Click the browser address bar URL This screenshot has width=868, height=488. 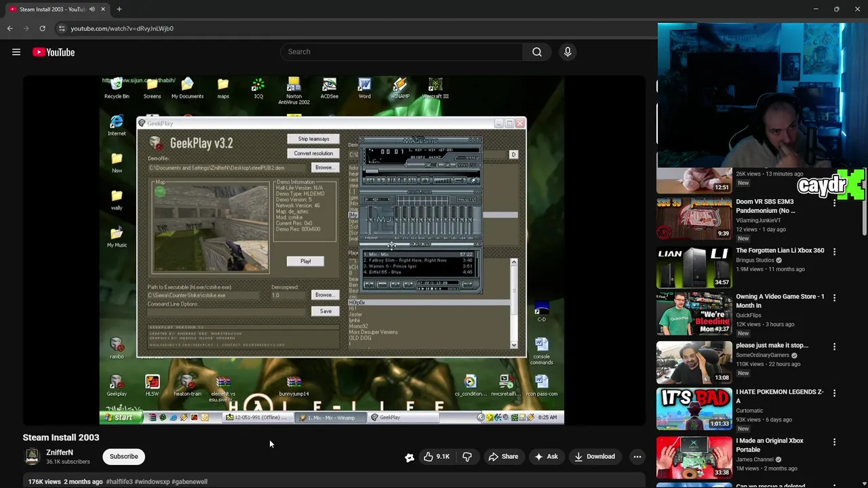click(122, 28)
